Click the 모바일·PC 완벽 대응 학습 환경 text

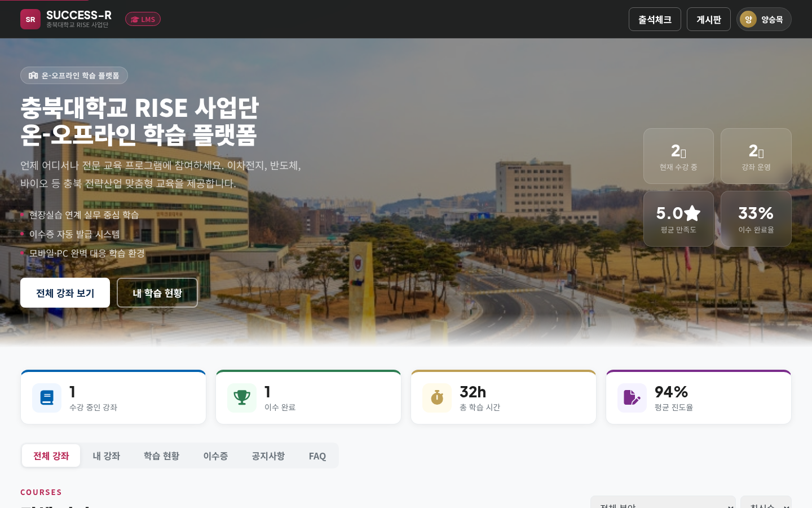click(87, 253)
